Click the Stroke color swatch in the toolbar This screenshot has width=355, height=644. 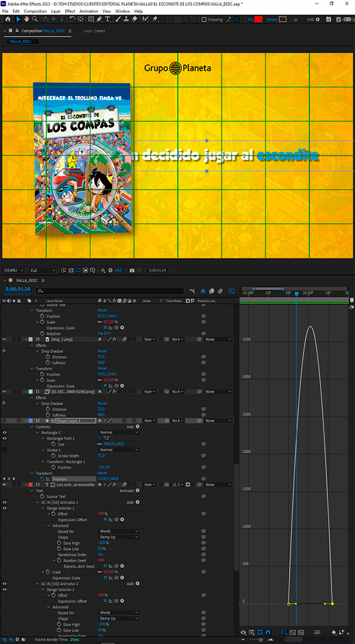(282, 19)
